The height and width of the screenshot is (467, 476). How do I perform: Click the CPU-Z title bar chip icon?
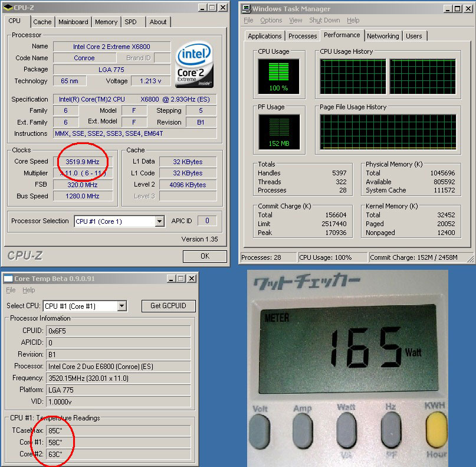[8, 7]
